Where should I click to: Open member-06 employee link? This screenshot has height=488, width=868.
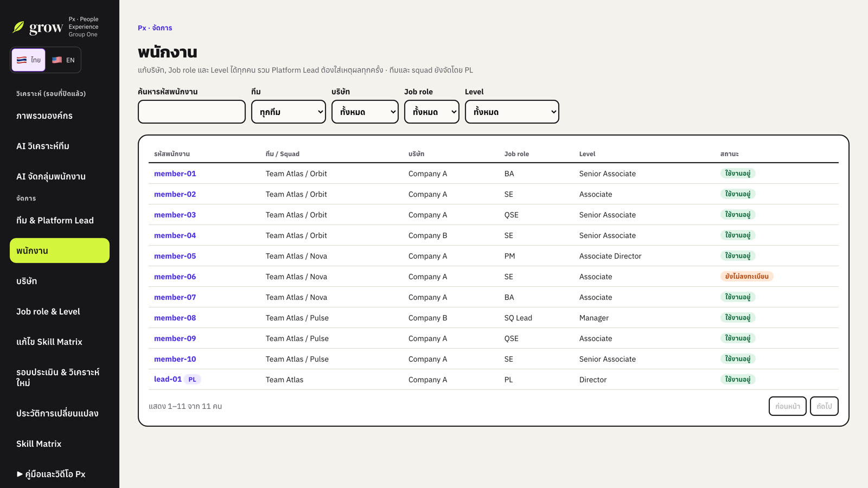coord(175,277)
